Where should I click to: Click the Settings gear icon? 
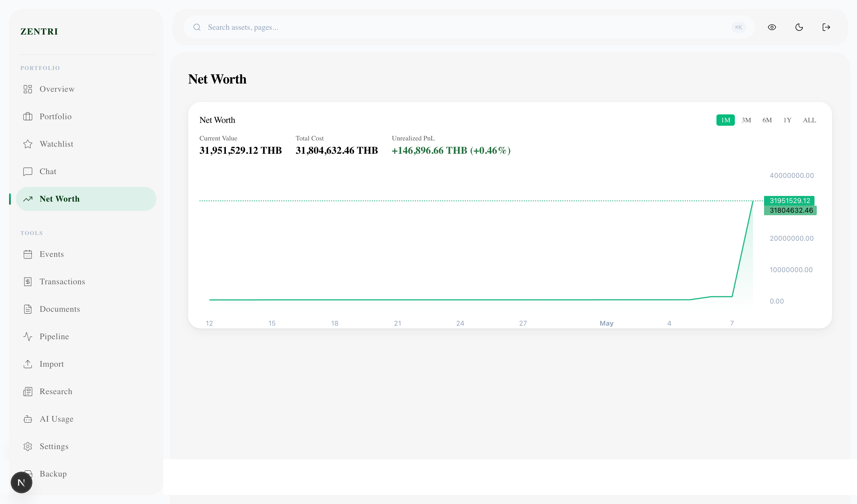pyautogui.click(x=27, y=447)
